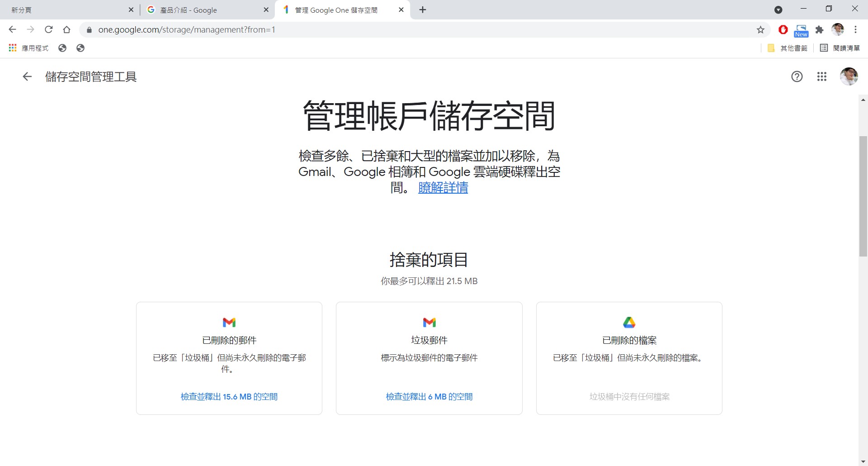
Task: Close the 管理 Google One 儲存空間 tab
Action: click(x=401, y=10)
